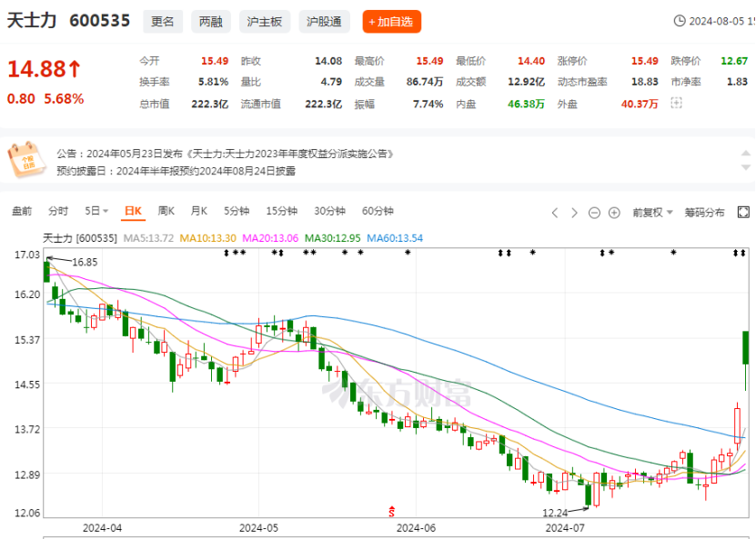Click the 2024-04 date axis label
Screen dimensions: 756x539
tap(102, 528)
